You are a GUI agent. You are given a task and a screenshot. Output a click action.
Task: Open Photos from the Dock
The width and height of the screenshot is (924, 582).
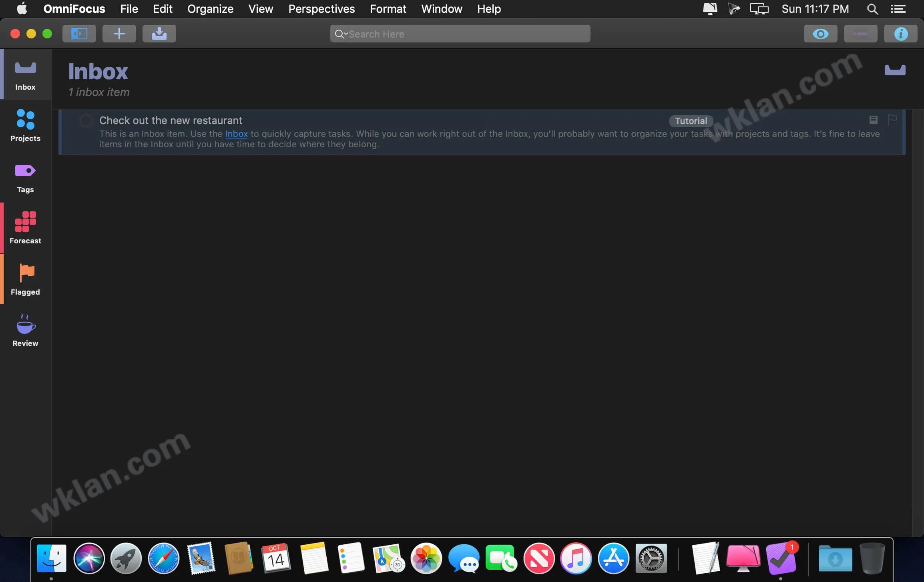click(x=426, y=558)
